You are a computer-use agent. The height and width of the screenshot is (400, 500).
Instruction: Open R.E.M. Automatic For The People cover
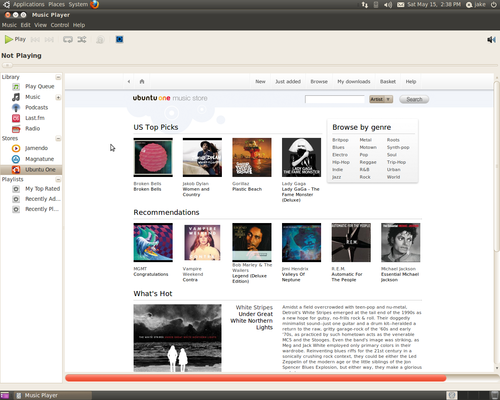(x=351, y=242)
